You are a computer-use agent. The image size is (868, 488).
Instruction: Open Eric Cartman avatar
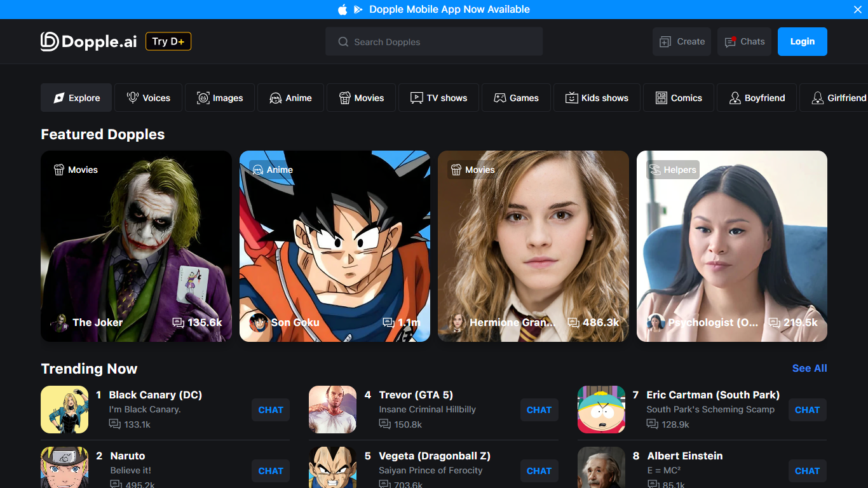click(x=601, y=410)
